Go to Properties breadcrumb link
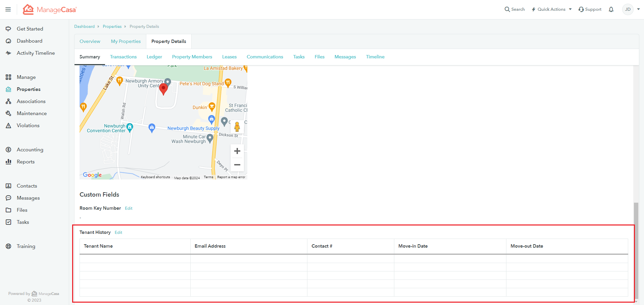The image size is (644, 305). pos(112,27)
